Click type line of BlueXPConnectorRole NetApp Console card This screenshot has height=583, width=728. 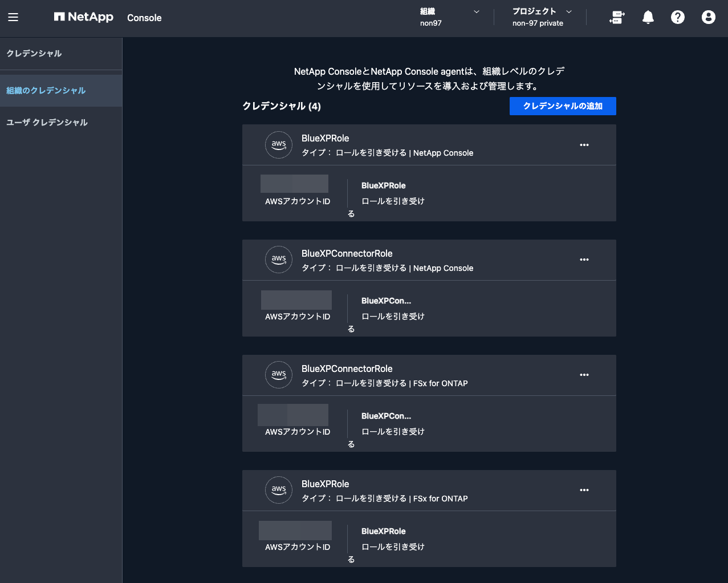[x=387, y=268]
